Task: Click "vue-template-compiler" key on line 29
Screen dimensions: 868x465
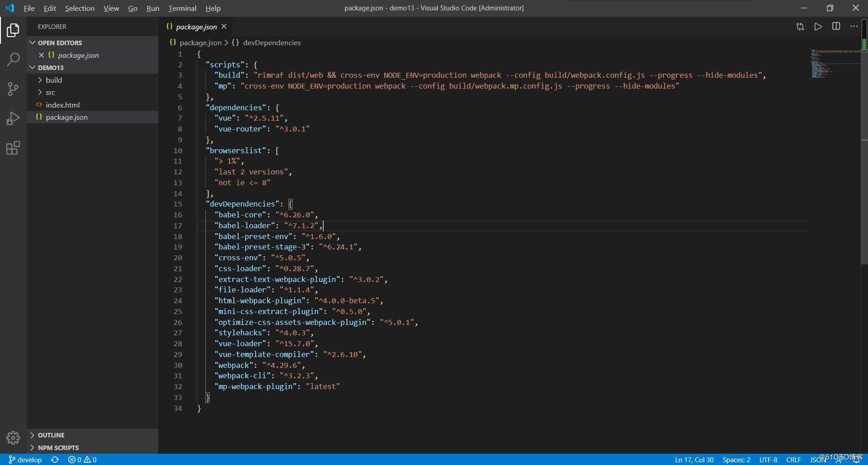Action: [264, 354]
